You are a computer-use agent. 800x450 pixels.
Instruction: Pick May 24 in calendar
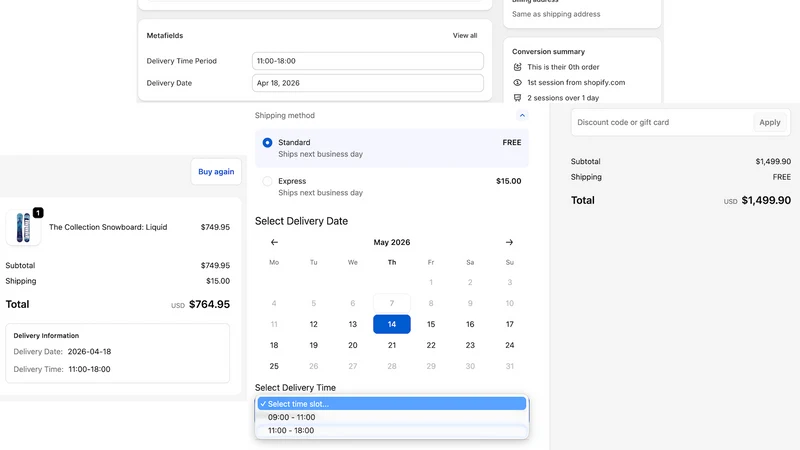point(509,345)
